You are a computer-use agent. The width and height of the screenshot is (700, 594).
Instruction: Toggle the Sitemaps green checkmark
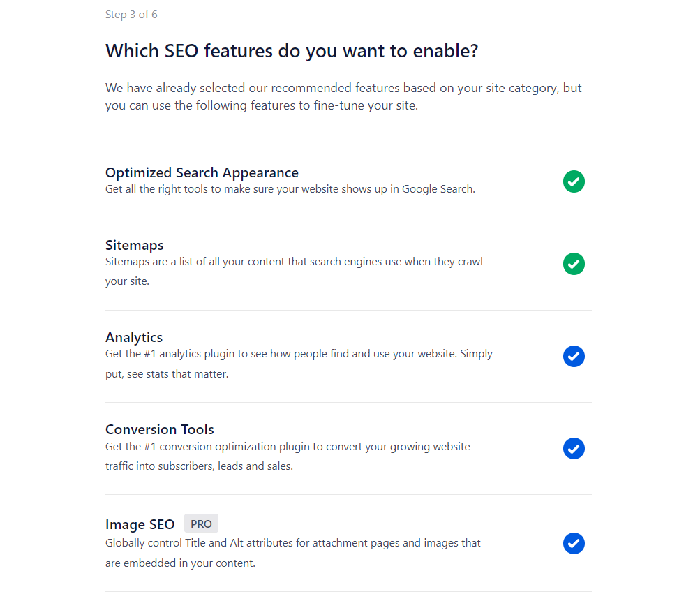pyautogui.click(x=574, y=264)
